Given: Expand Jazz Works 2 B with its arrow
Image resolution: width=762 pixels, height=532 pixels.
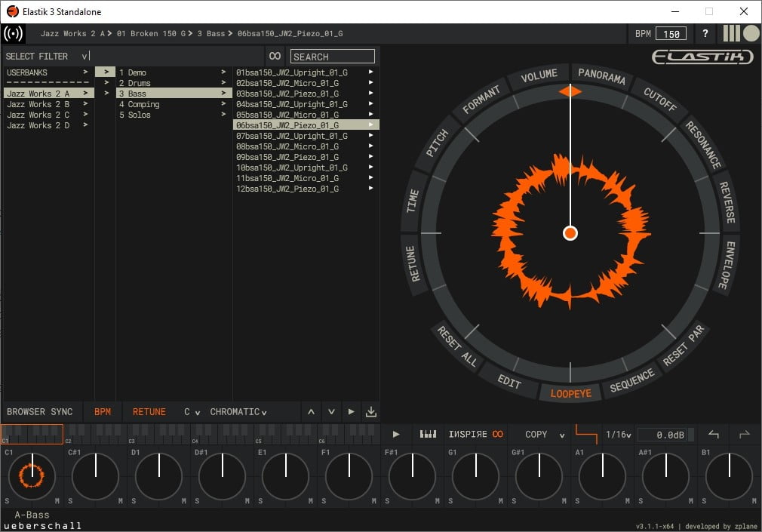Looking at the screenshot, I should tap(85, 103).
